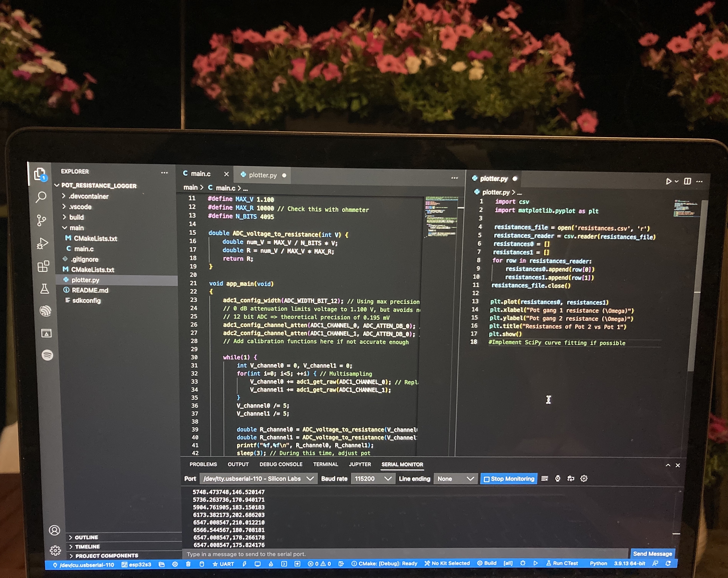
Task: Toggle serial monitor timestamp clock icon
Action: (x=558, y=478)
